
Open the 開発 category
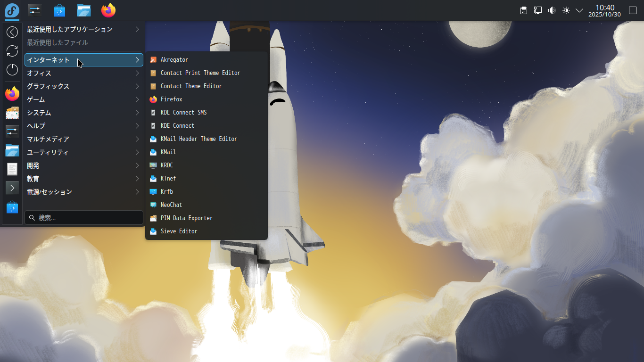[84, 165]
